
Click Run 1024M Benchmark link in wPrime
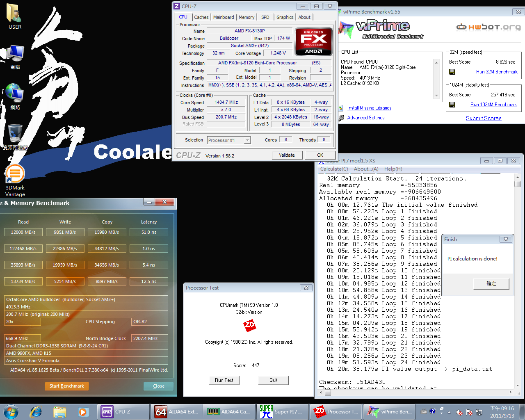[493, 105]
